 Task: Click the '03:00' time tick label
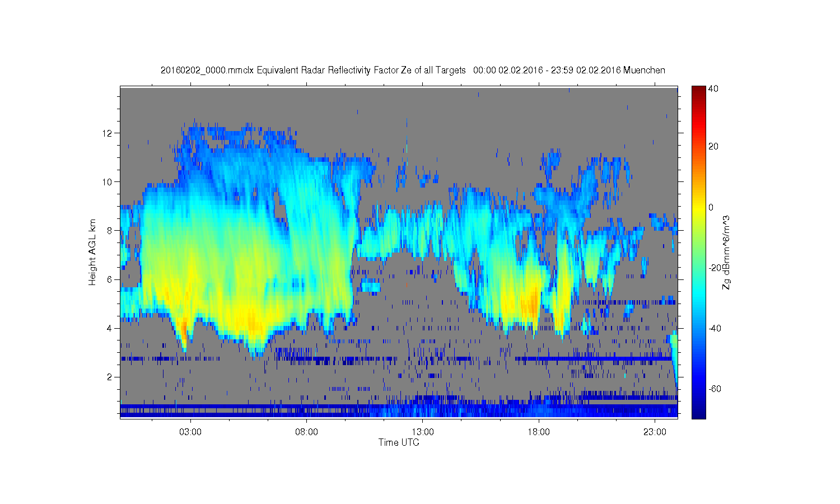coord(190,432)
